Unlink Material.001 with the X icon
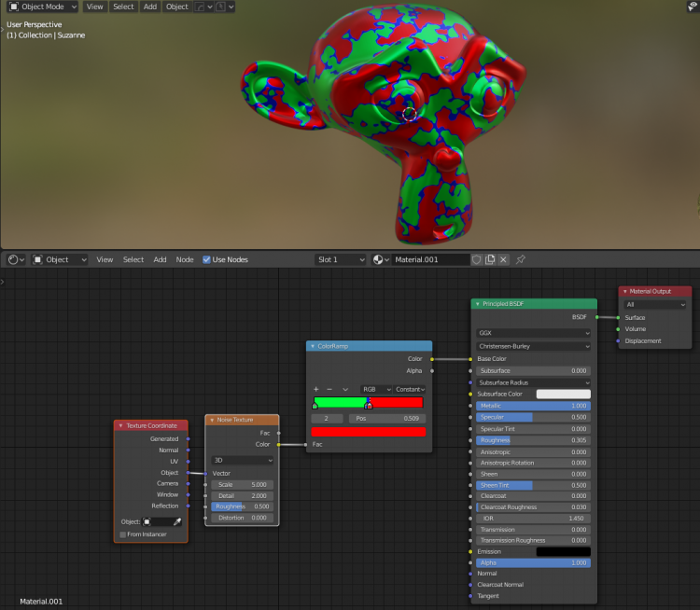The image size is (700, 610). click(504, 259)
